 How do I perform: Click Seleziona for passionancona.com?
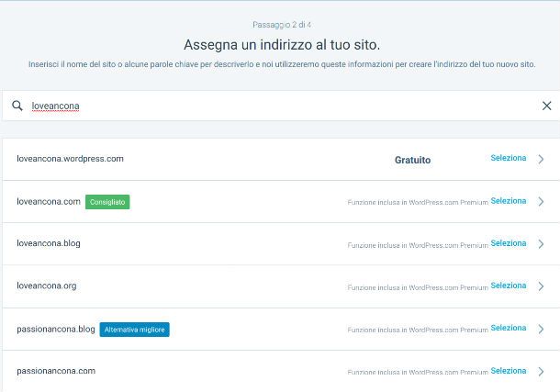coord(509,371)
